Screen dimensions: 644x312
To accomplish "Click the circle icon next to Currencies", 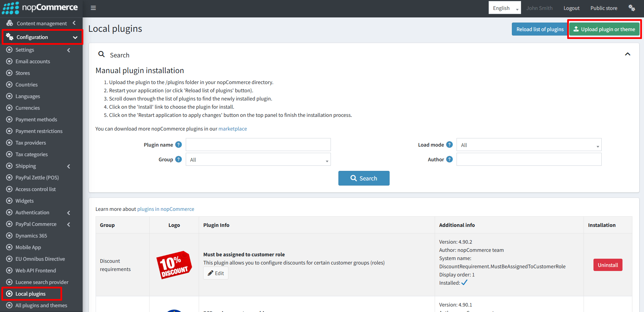I will pyautogui.click(x=10, y=108).
